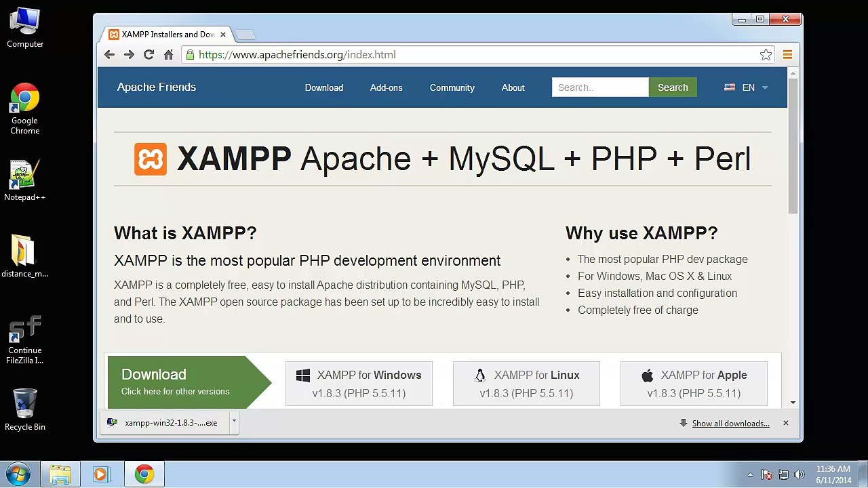This screenshot has height=488, width=868.
Task: Click the green Search button
Action: coord(673,87)
